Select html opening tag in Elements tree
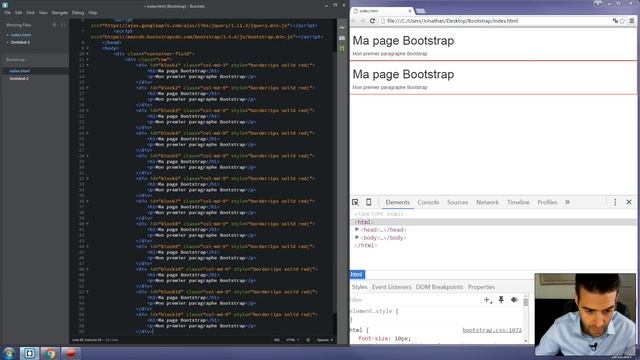Viewport: 640px width, 360px height. [x=364, y=222]
